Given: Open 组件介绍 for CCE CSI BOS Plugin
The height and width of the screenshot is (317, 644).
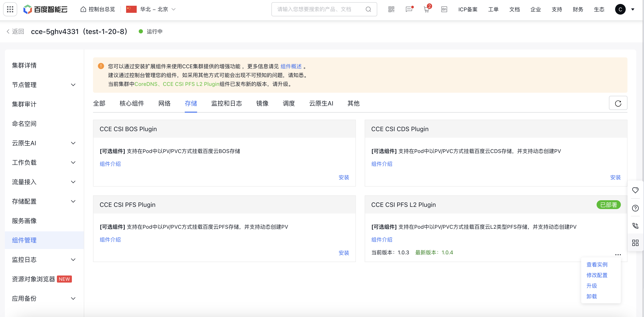Looking at the screenshot, I should pos(110,164).
